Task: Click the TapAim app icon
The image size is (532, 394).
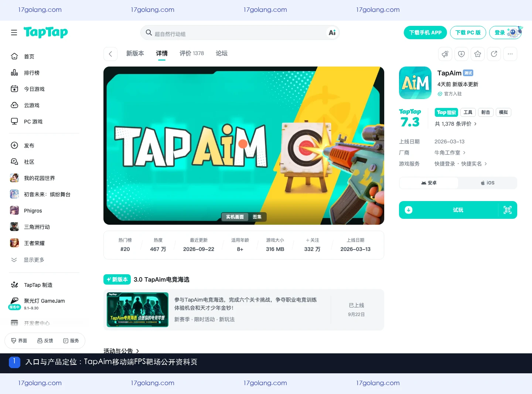Action: click(x=415, y=83)
